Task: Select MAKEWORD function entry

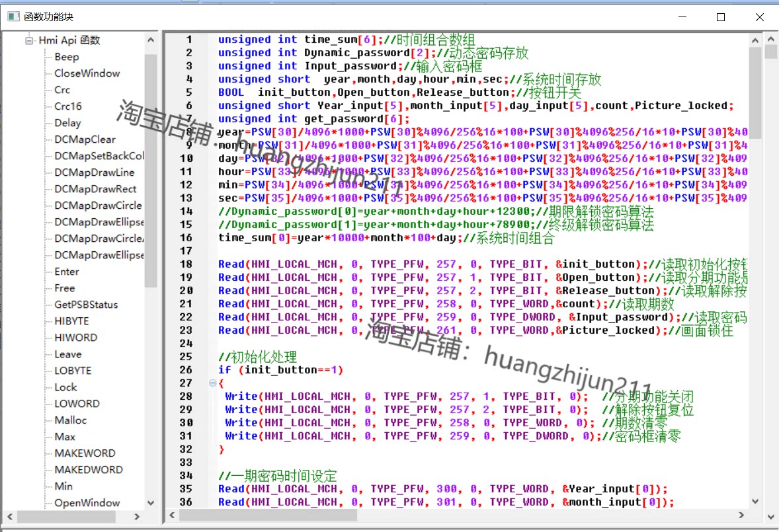Action: tap(85, 453)
